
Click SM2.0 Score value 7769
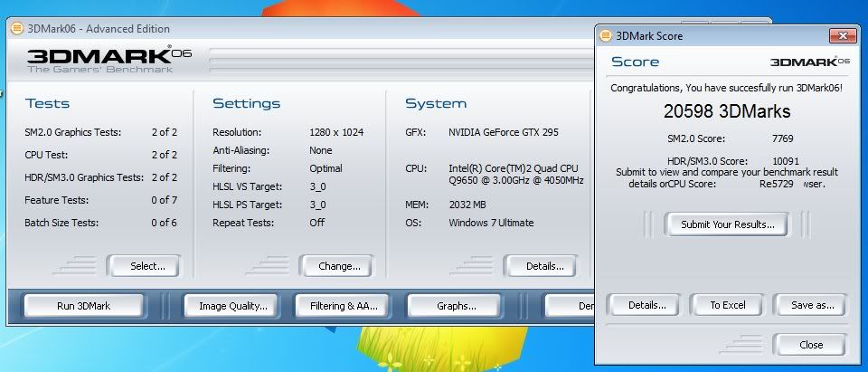pyautogui.click(x=782, y=138)
